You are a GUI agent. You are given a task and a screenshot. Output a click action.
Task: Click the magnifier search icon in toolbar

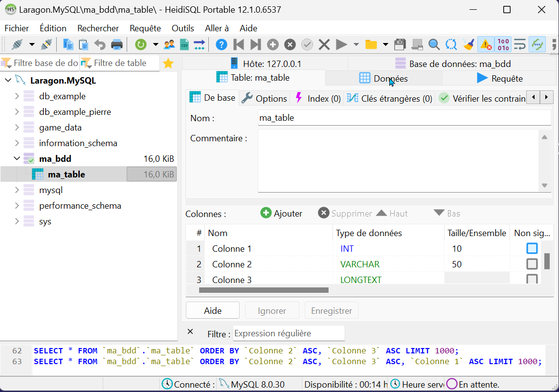[x=434, y=45]
